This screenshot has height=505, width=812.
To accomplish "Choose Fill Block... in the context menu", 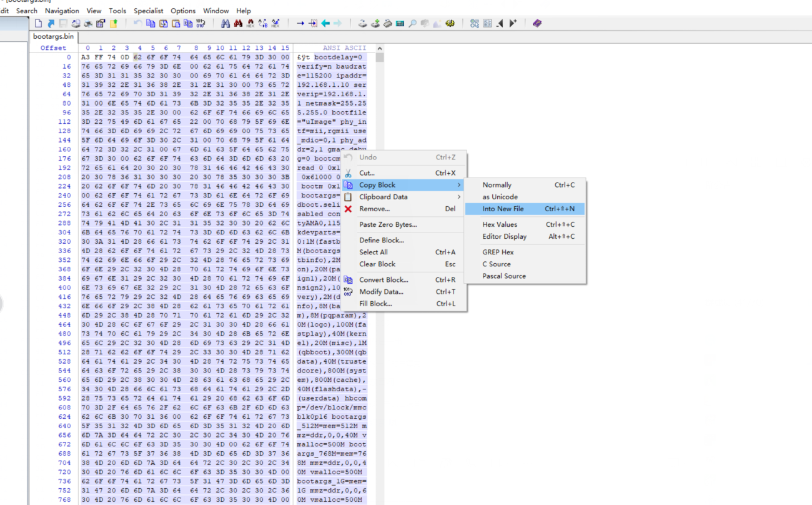I will 404,304.
